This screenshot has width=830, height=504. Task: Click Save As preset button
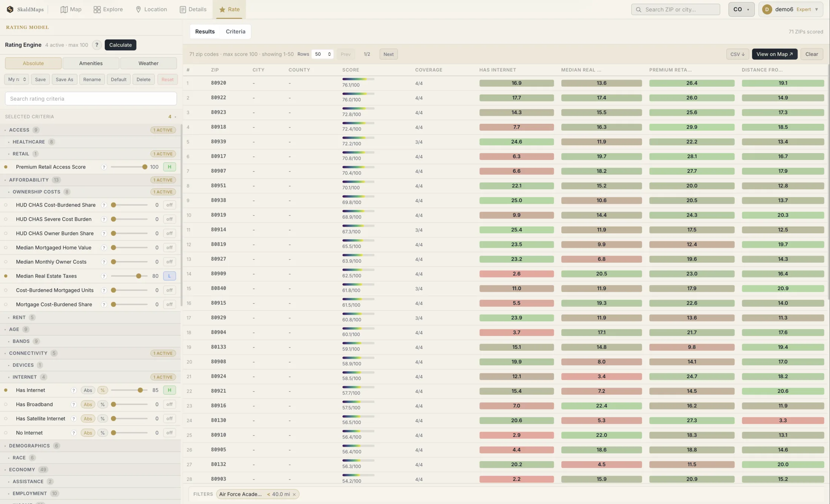pyautogui.click(x=64, y=80)
